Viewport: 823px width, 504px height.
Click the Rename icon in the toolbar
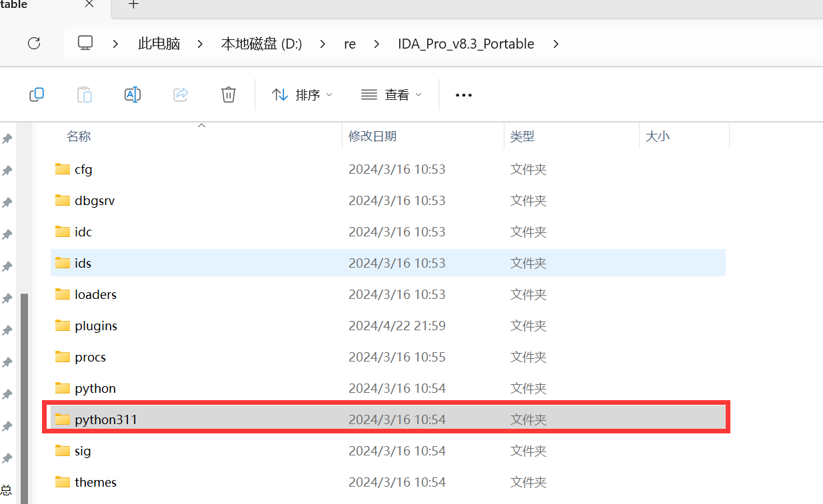click(x=133, y=95)
